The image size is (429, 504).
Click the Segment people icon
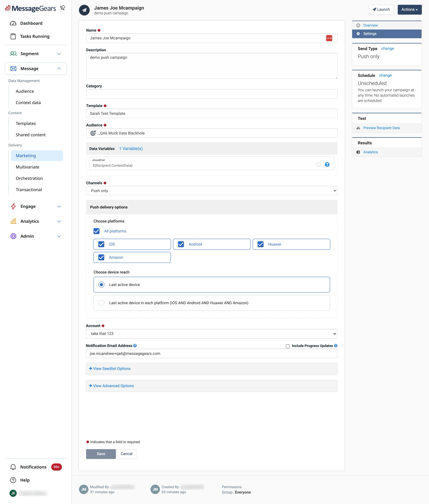(13, 54)
